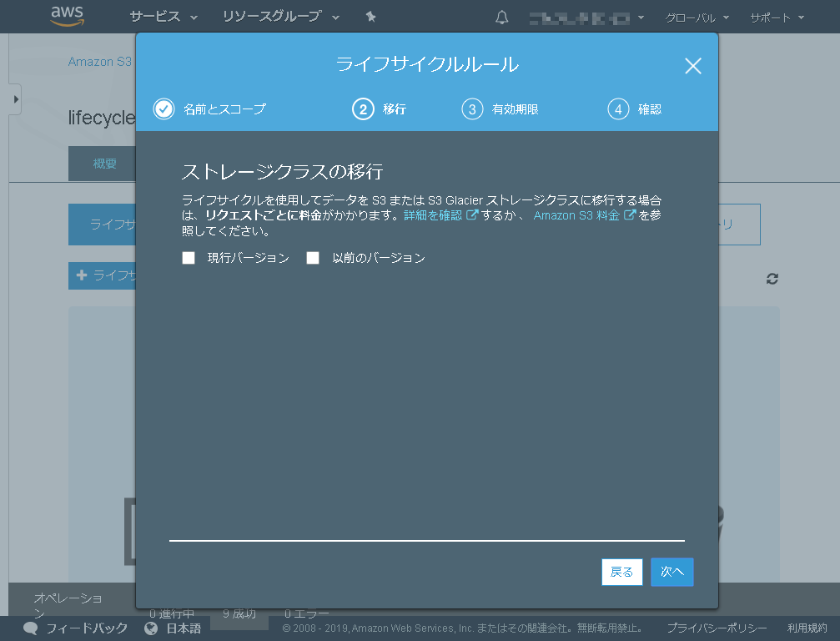The image size is (840, 641).
Task: Click the 戻る button
Action: (x=621, y=572)
